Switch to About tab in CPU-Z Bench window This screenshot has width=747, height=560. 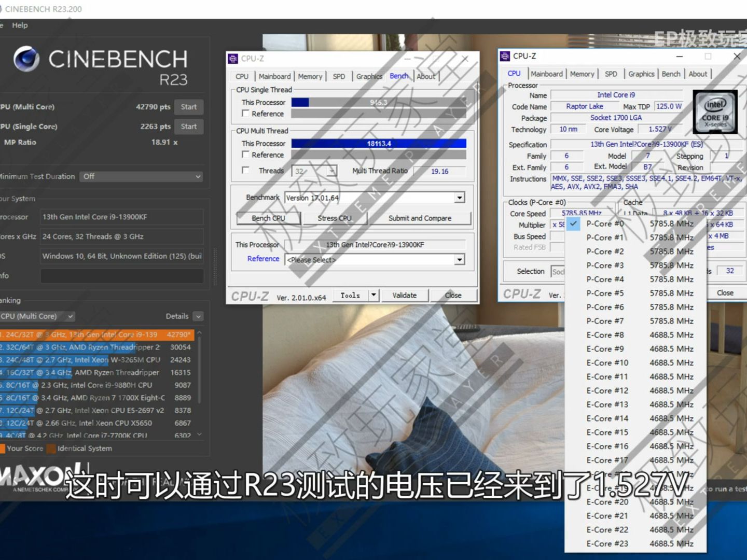point(426,76)
